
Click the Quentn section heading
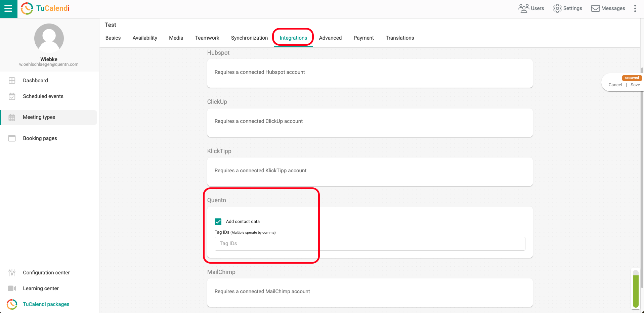coord(216,200)
